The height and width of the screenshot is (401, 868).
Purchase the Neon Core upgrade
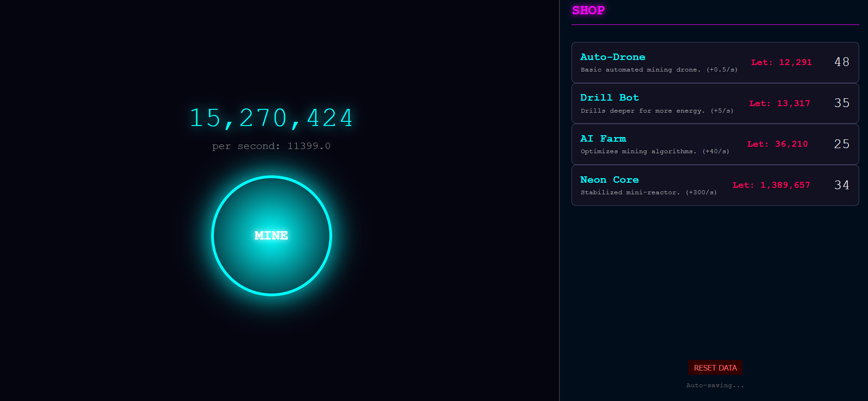715,185
